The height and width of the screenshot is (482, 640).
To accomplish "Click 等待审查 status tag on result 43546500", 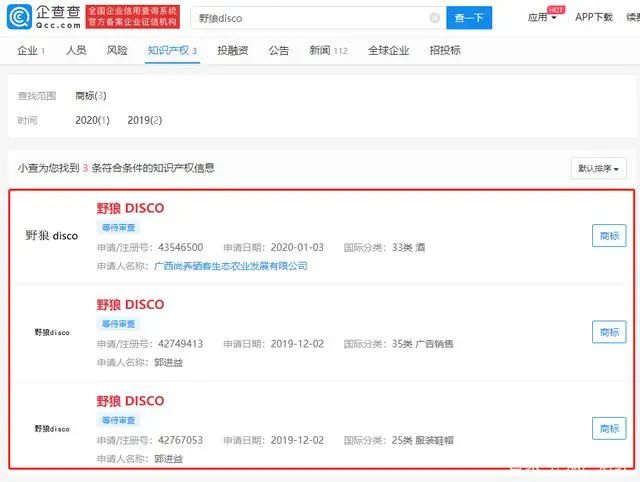I will [118, 227].
